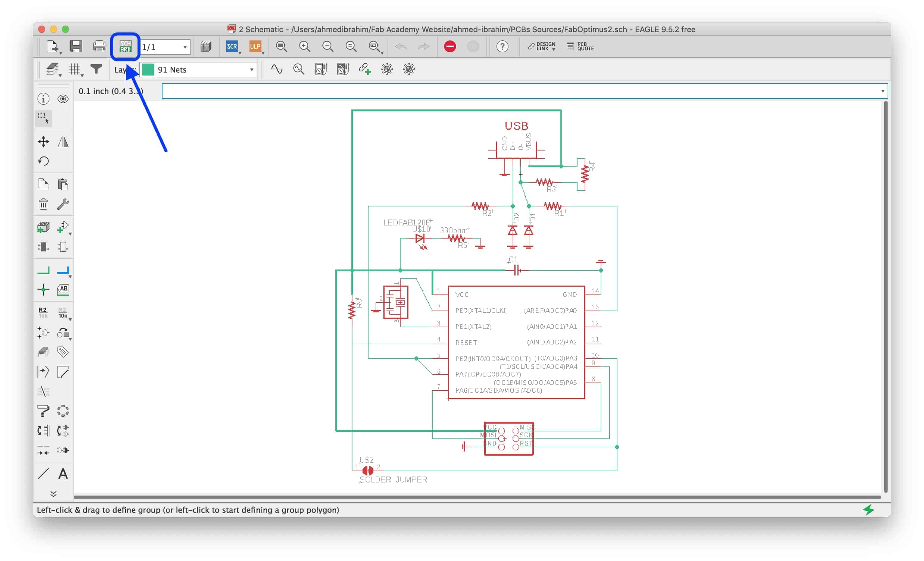Image resolution: width=924 pixels, height=561 pixels.
Task: Select the Name R2 tool
Action: point(43,313)
